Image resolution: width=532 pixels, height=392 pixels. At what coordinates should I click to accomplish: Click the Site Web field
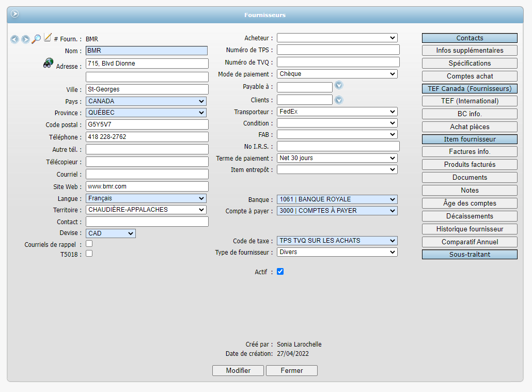[x=147, y=186]
